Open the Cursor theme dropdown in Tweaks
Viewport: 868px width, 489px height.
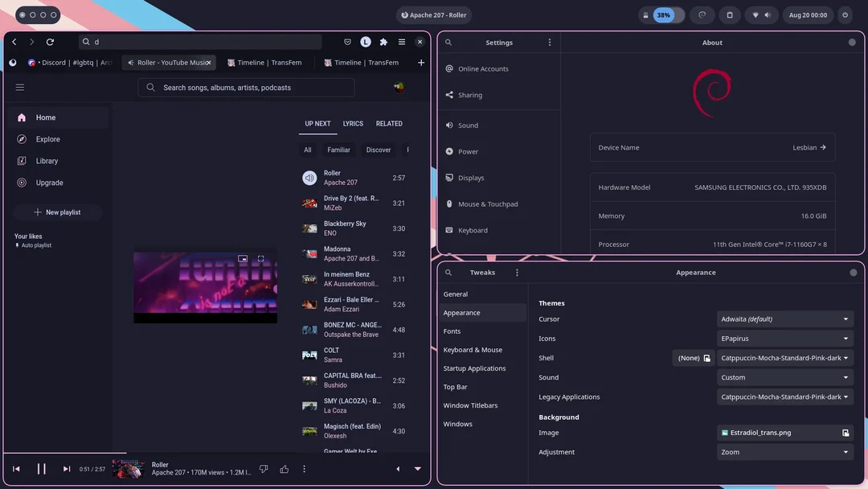(784, 318)
